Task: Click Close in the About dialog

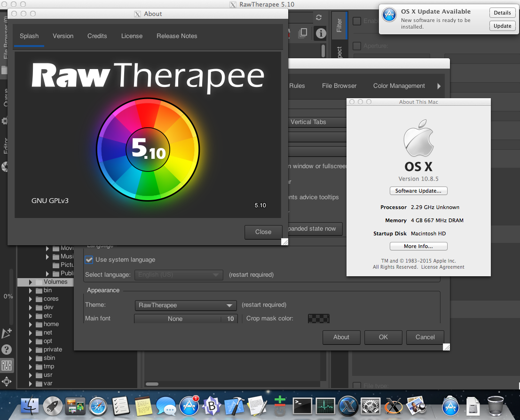Action: [263, 232]
